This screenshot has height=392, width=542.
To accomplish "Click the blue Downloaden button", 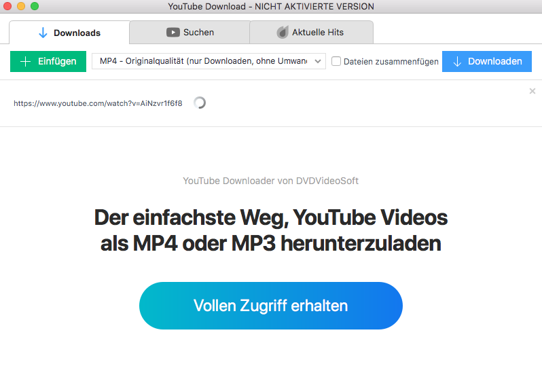I will coord(487,62).
